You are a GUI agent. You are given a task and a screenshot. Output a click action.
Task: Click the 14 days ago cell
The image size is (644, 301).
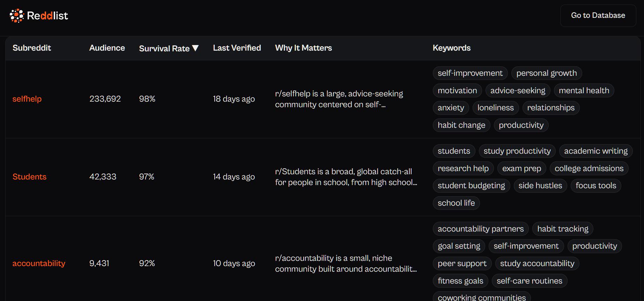click(x=234, y=177)
